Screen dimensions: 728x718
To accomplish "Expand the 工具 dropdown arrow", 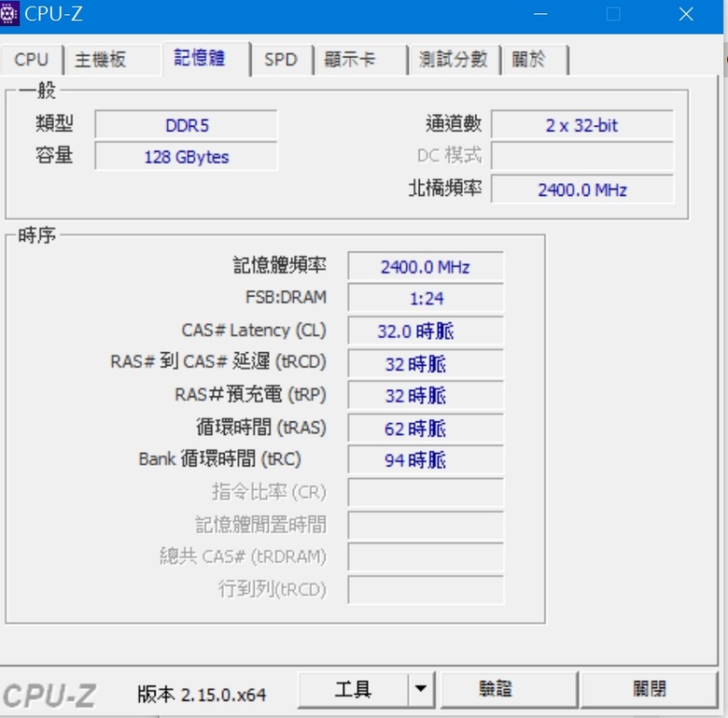I will click(x=421, y=689).
